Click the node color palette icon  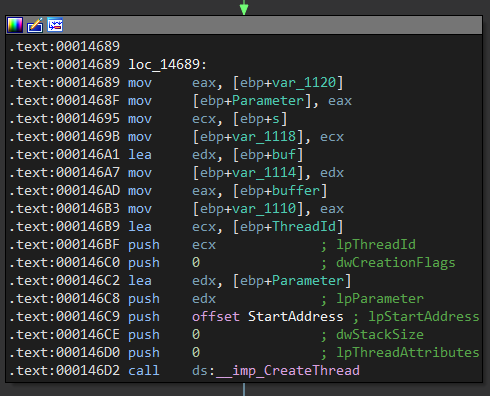[x=15, y=25]
